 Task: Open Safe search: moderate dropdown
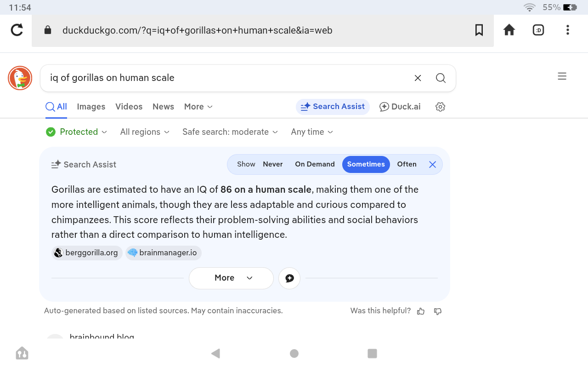pyautogui.click(x=230, y=132)
